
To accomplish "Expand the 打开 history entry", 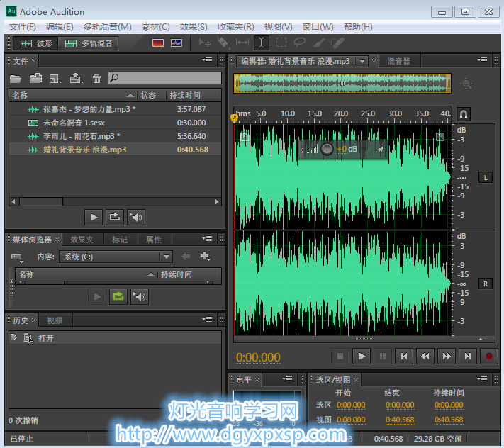I will (13, 338).
